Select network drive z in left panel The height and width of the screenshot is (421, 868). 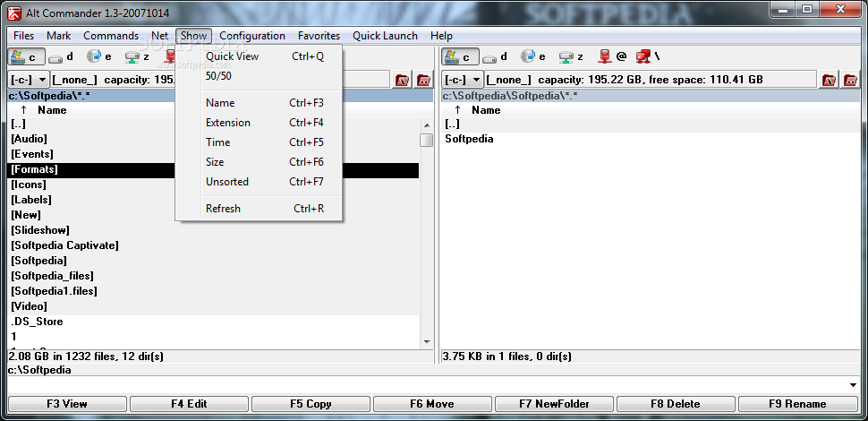138,56
